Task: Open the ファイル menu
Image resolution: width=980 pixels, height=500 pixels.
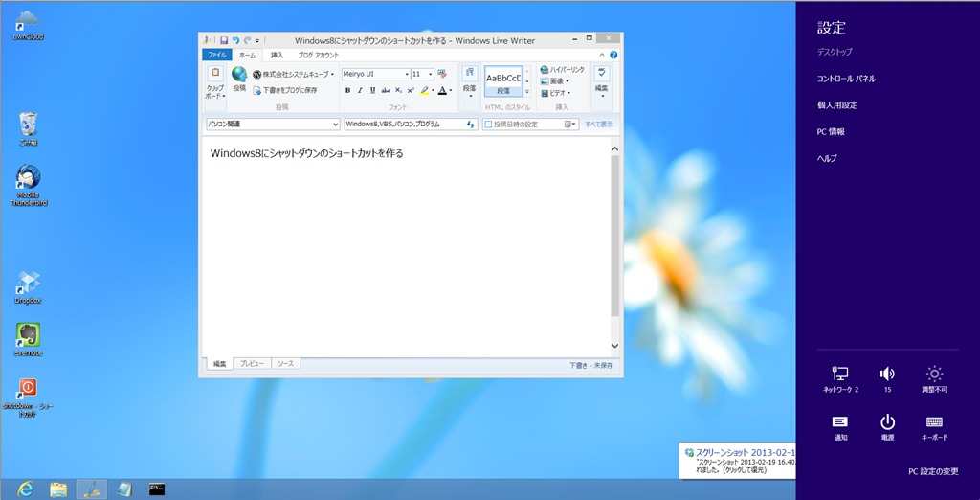Action: point(217,55)
